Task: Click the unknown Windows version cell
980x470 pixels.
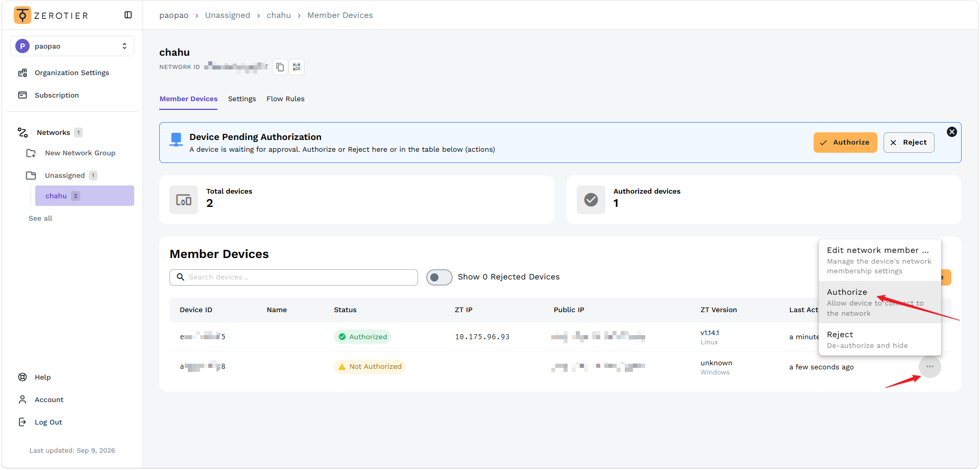Action: click(x=716, y=367)
